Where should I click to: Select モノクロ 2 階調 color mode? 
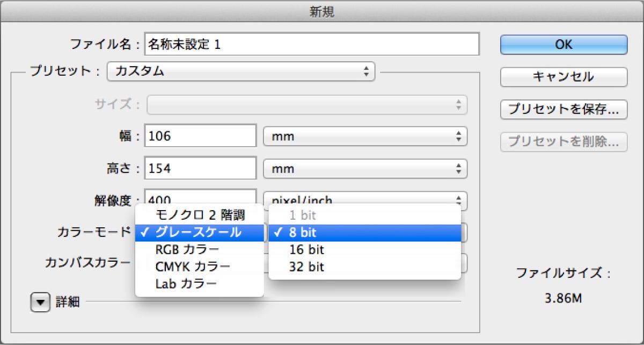click(200, 215)
